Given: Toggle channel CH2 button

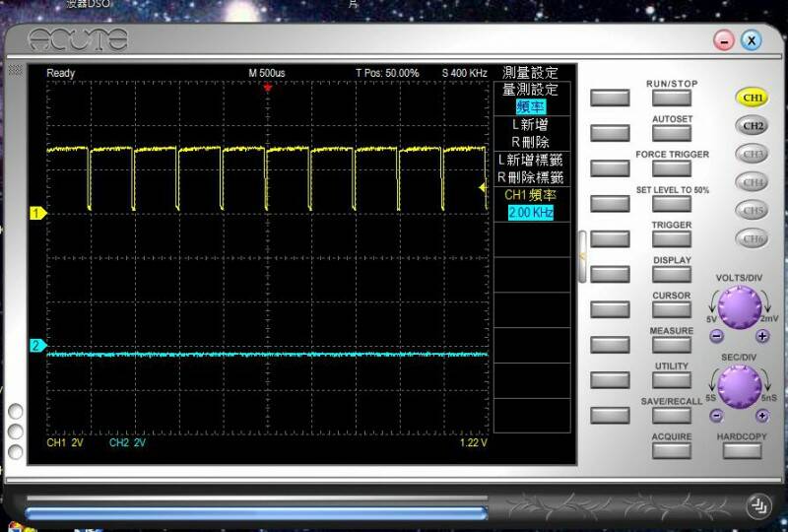Looking at the screenshot, I should (753, 126).
